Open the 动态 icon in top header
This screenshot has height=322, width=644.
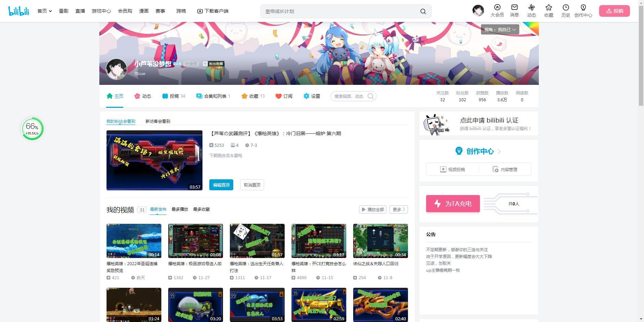click(x=531, y=11)
